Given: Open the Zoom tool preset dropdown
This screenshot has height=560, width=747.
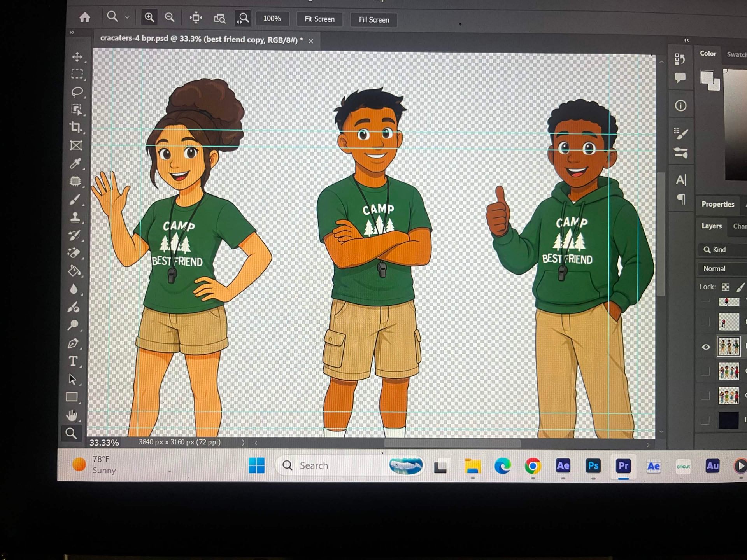Looking at the screenshot, I should coord(127,17).
